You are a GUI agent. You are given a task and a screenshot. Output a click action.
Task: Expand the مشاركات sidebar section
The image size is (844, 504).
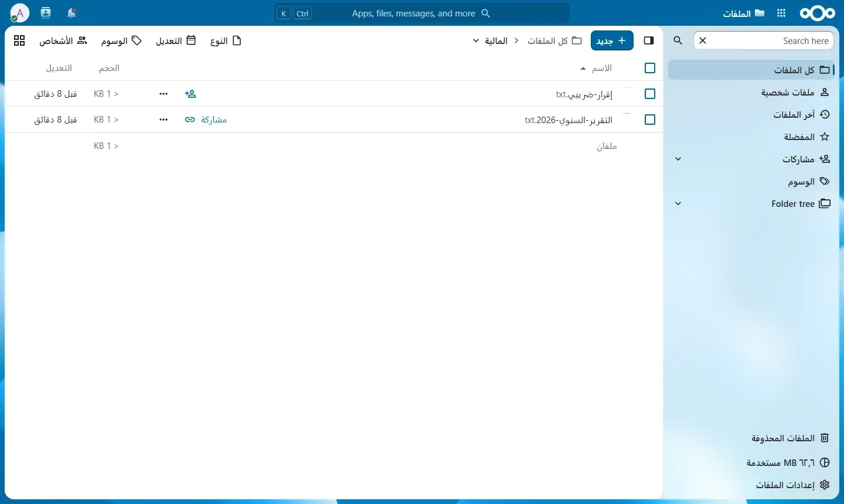[678, 159]
